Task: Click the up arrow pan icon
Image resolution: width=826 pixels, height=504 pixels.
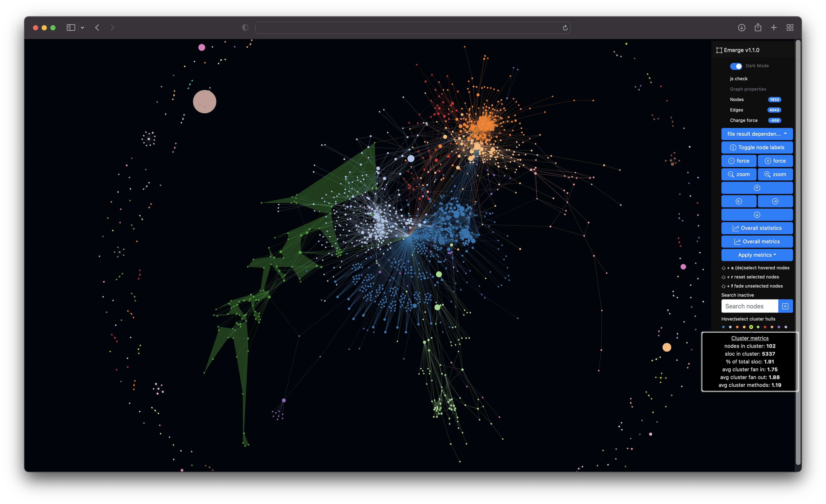Action: [757, 188]
